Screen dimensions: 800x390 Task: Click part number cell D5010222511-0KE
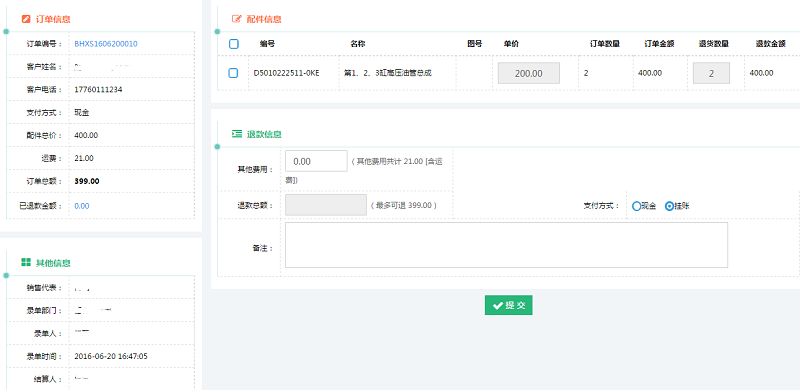(x=286, y=73)
